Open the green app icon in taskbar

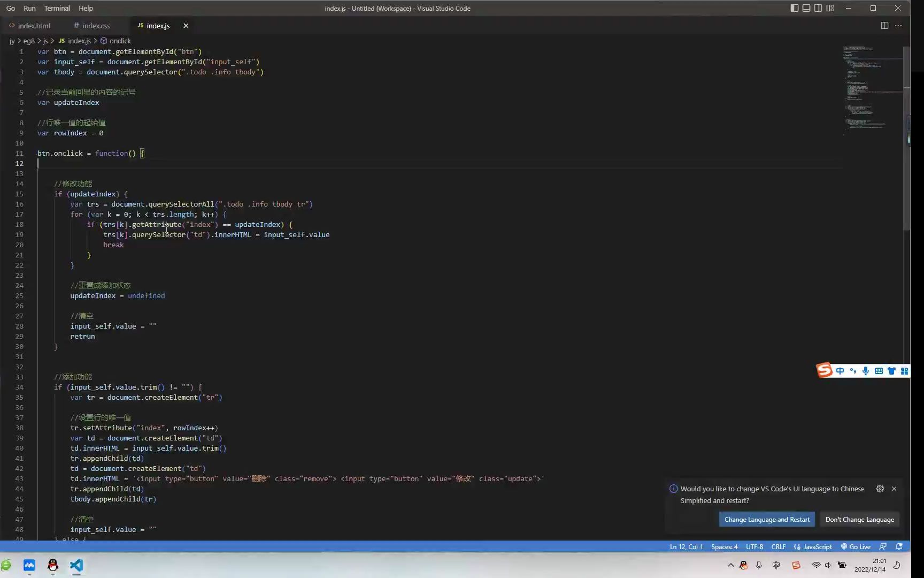click(x=5, y=565)
